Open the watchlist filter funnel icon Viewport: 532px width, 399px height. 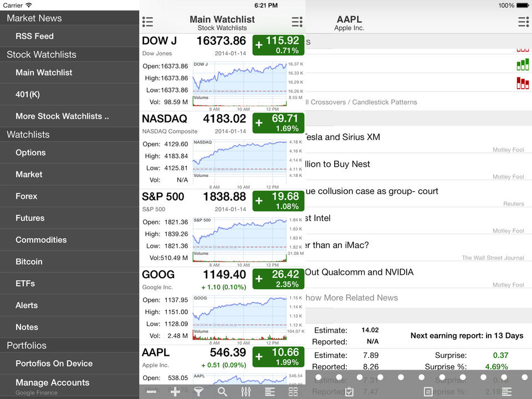point(198,392)
